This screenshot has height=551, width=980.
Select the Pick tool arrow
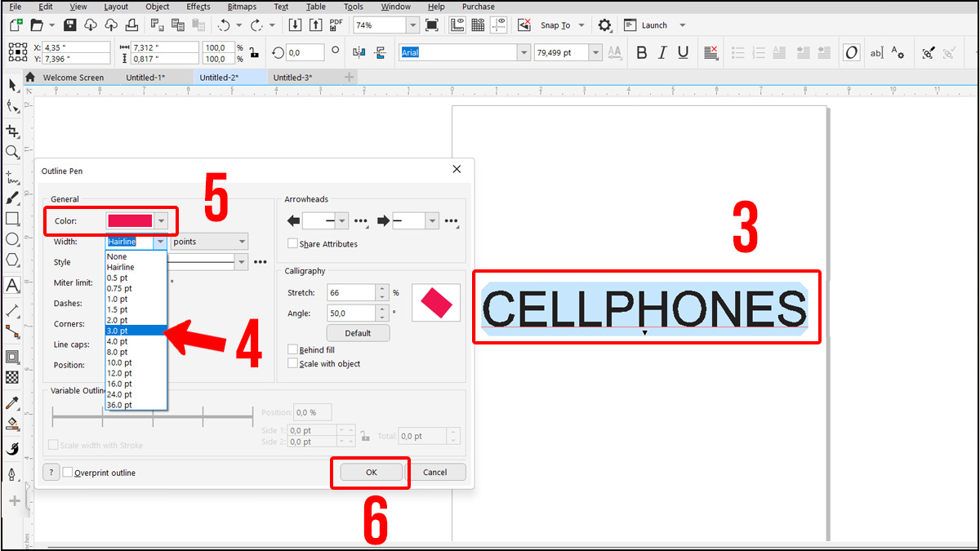(x=12, y=86)
